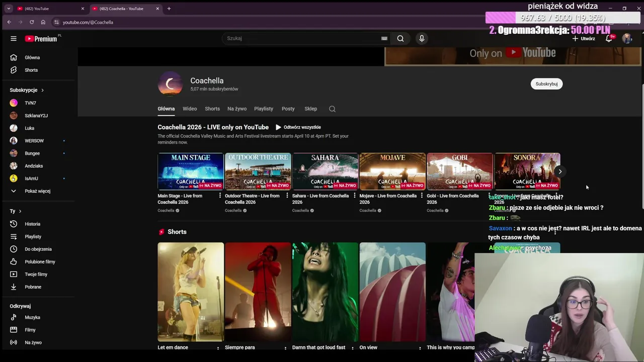The height and width of the screenshot is (362, 644).
Task: Click Odtwórz wszystkie play all
Action: pos(298,127)
